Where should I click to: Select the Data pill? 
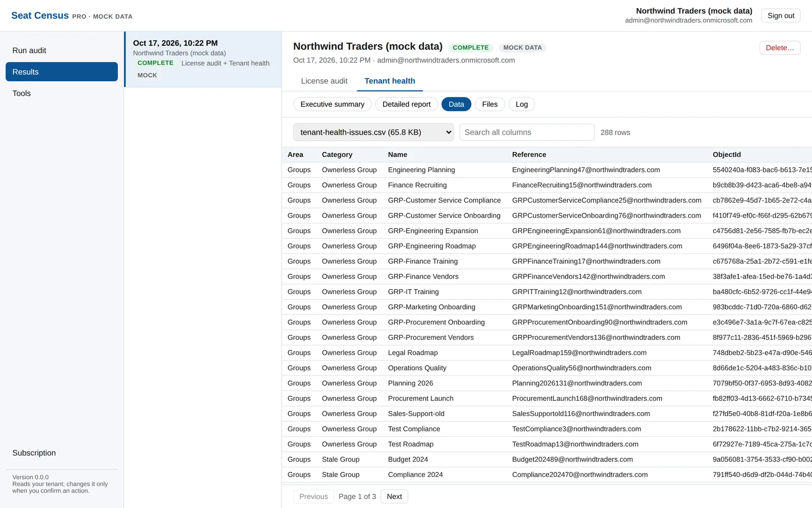(x=456, y=104)
